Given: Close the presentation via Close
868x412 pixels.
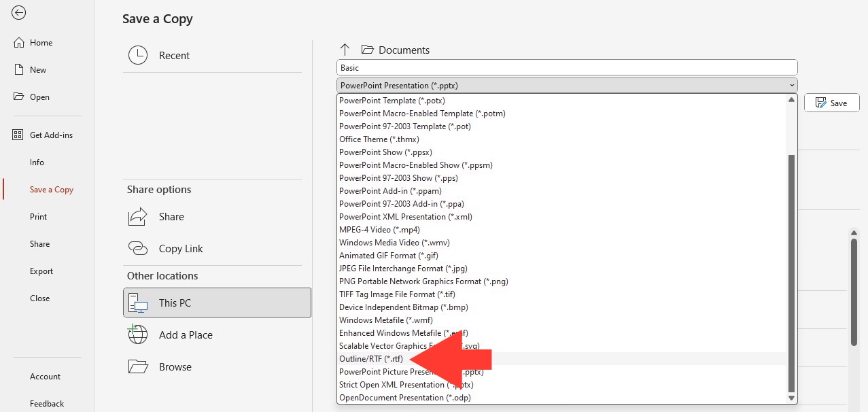Looking at the screenshot, I should coord(39,298).
